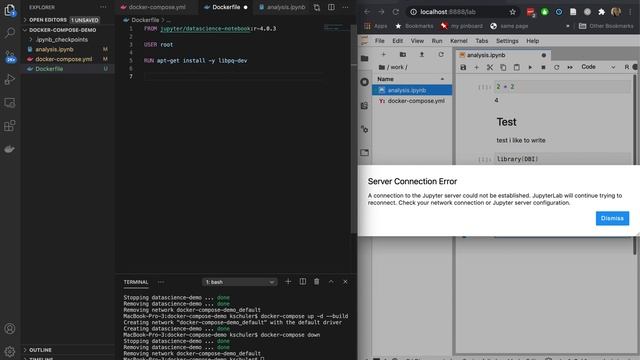
Task: Bookmark this page with star icon
Action: click(513, 12)
